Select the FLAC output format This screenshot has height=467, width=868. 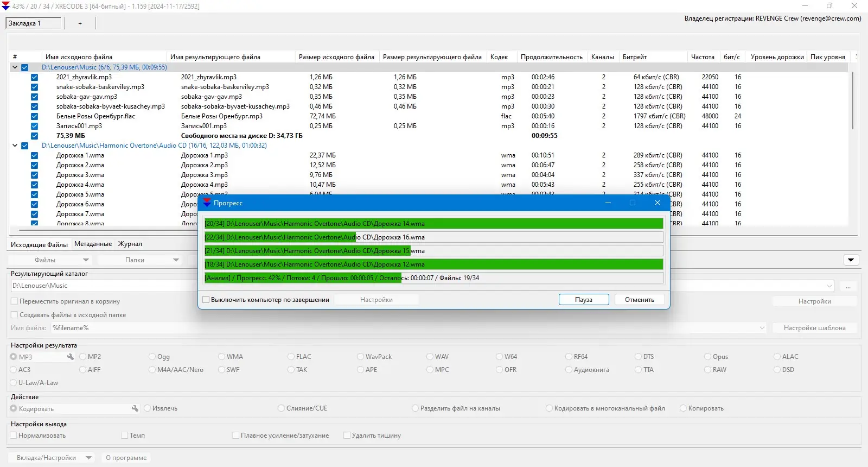point(291,357)
